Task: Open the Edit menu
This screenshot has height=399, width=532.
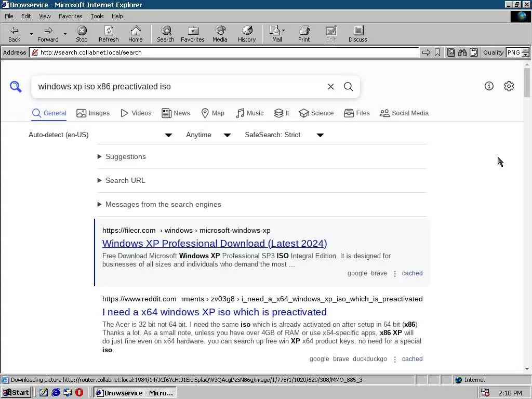Action: click(x=26, y=16)
